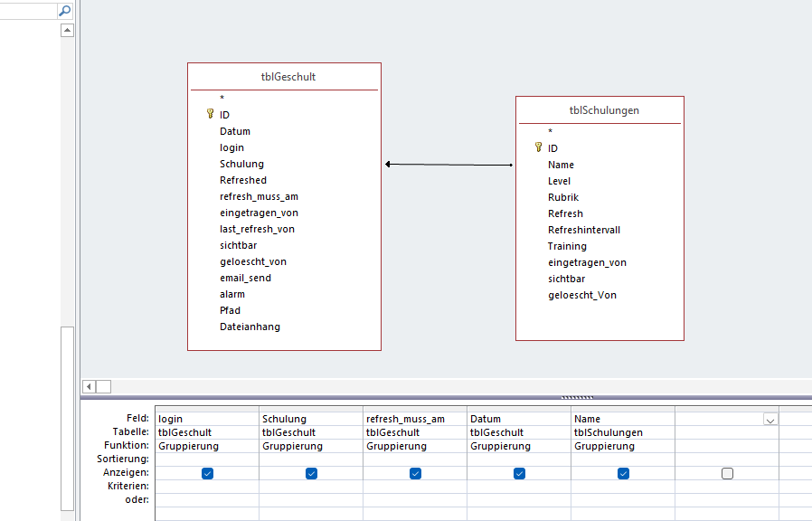Click the Feld cell containing refresh_muss_am
The height and width of the screenshot is (521, 812).
pos(415,419)
